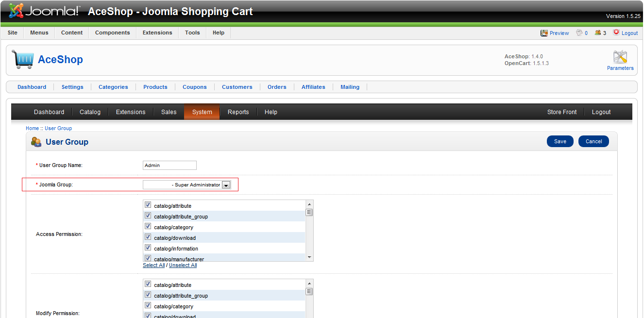
Task: Open the Tools menu
Action: (x=192, y=33)
